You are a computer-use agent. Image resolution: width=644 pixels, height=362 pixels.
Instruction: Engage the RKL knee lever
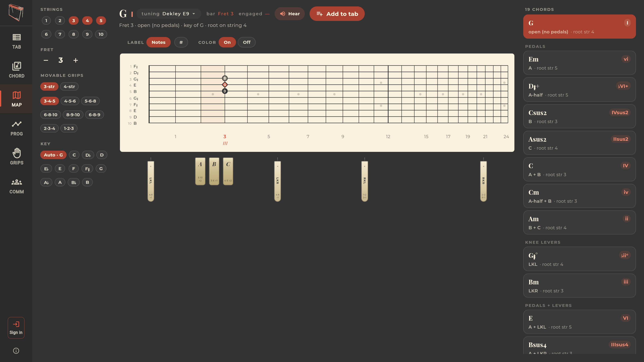[x=364, y=181]
